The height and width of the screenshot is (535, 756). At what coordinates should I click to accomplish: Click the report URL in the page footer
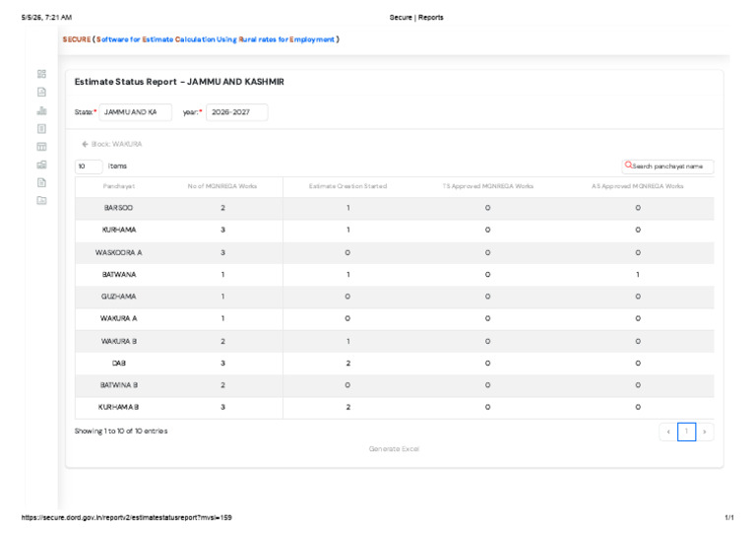126,517
